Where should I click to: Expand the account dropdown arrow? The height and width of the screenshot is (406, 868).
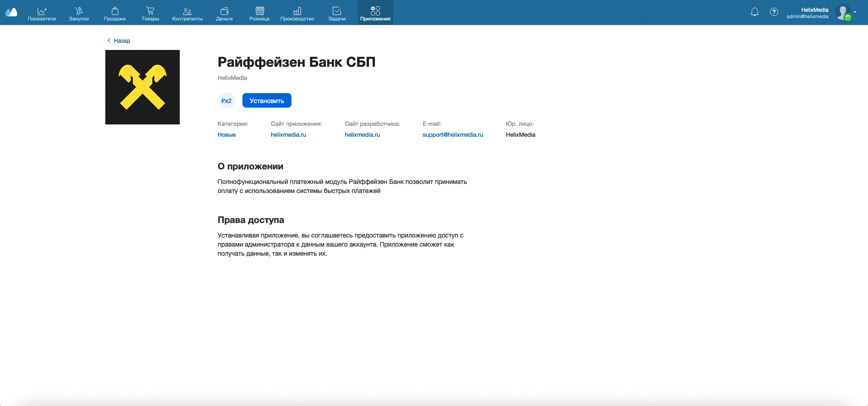tap(855, 12)
